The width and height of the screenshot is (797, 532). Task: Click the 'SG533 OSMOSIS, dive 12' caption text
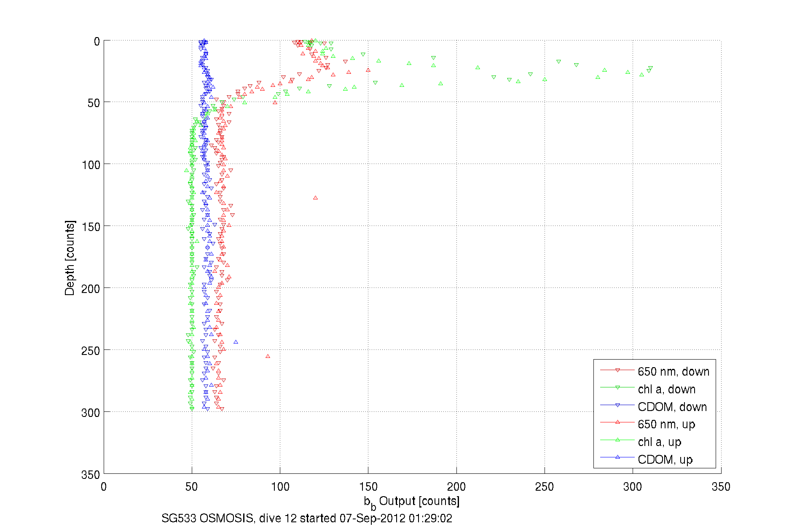tap(229, 518)
